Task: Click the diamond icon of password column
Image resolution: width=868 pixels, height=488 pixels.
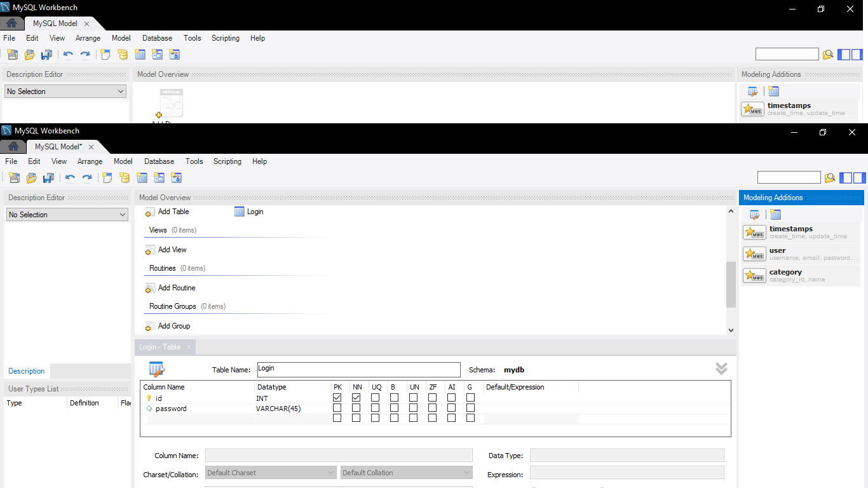Action: (149, 409)
